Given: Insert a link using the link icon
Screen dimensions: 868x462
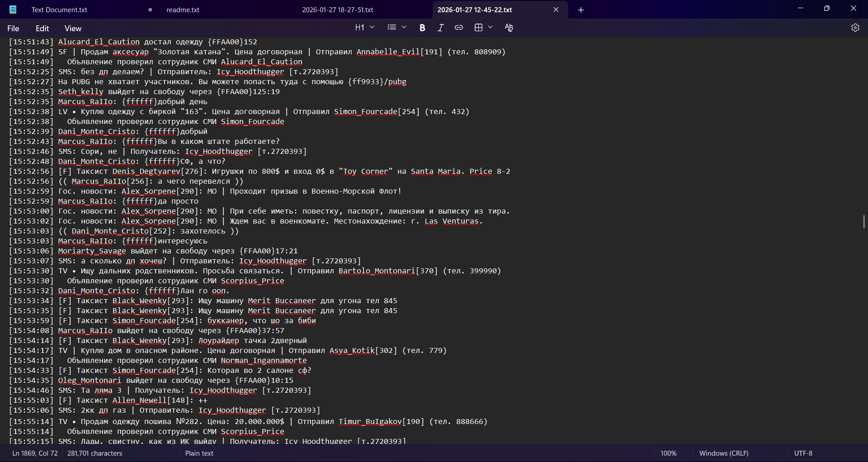Looking at the screenshot, I should point(459,28).
